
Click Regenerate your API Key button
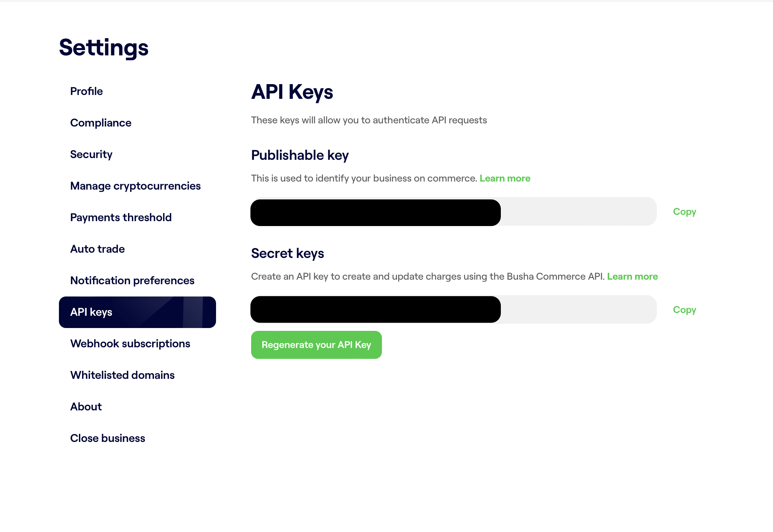click(x=316, y=345)
